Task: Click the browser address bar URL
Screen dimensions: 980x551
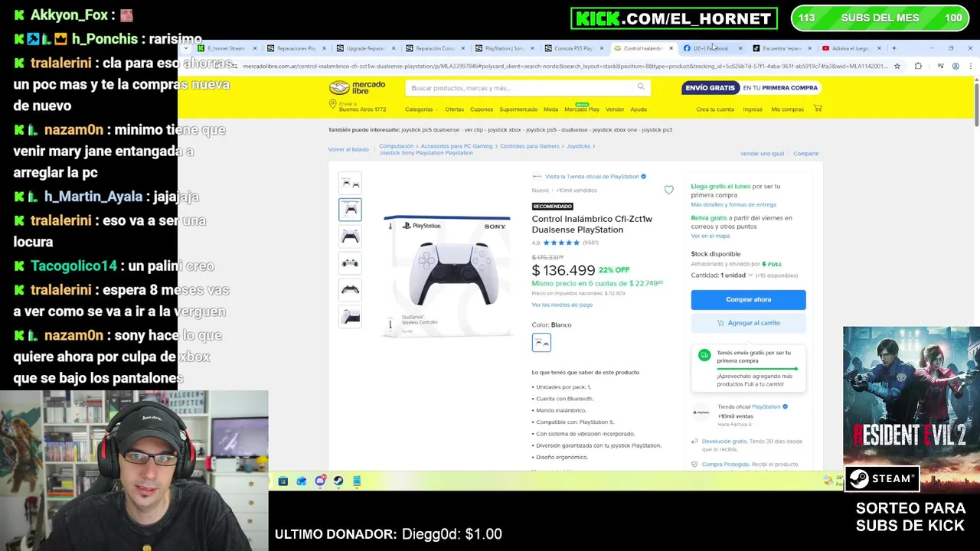Action: pos(565,67)
